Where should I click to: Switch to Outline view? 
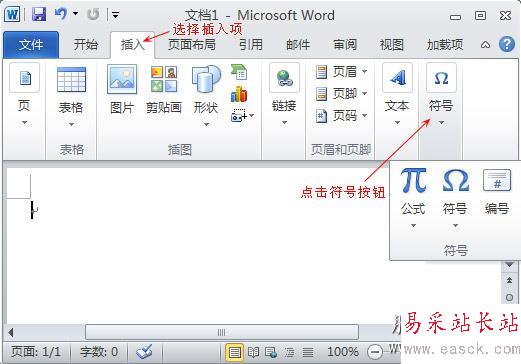pos(289,352)
